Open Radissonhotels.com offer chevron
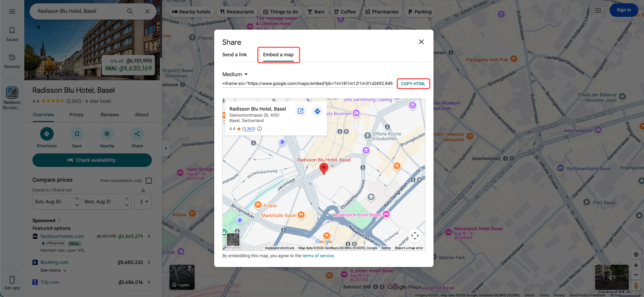Screen dimensions: 644x297 (x=149, y=236)
